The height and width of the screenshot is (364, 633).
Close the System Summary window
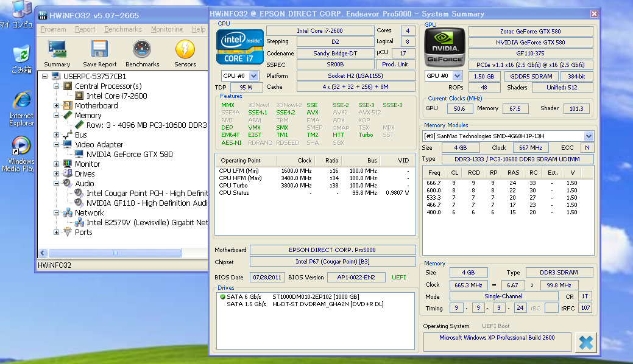tap(594, 14)
